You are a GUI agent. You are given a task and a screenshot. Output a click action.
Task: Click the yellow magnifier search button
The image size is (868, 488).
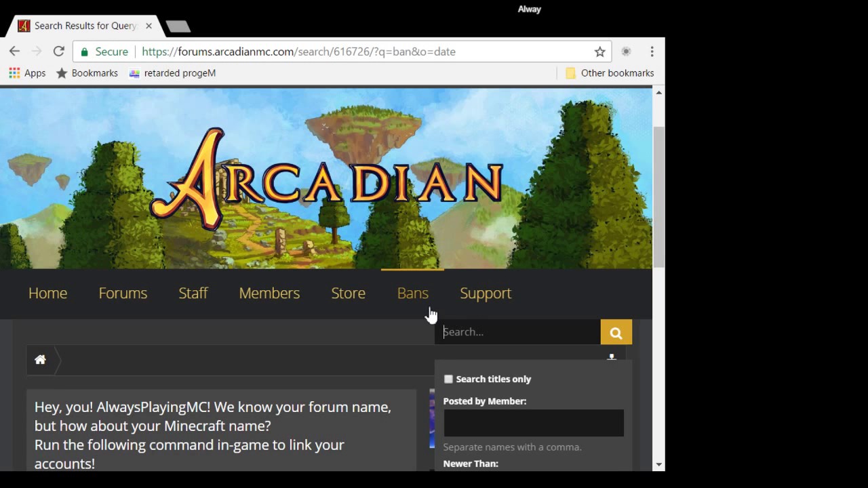pos(616,332)
